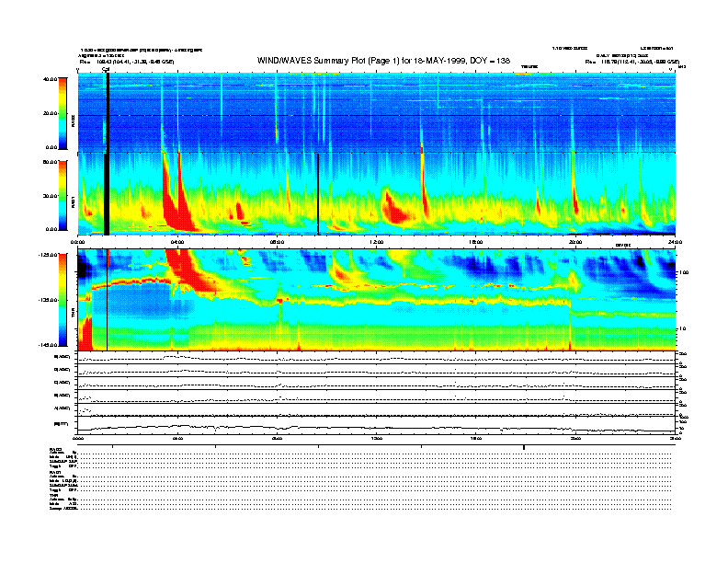Click the vertical RAD1 axis label
Screen dimensions: 728x563
[73, 202]
